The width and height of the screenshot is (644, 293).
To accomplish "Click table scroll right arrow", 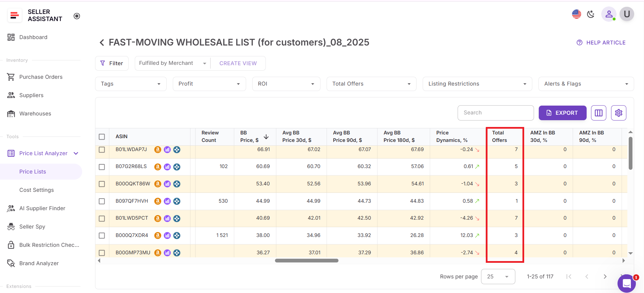I will (x=624, y=261).
